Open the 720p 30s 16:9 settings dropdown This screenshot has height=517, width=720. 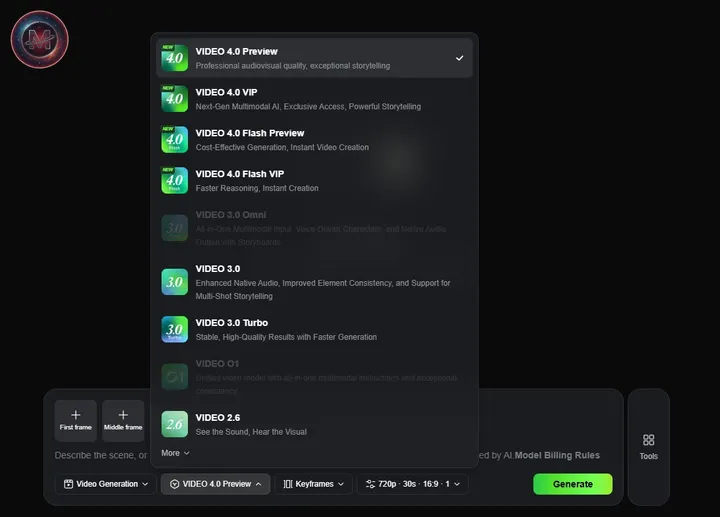click(x=413, y=484)
